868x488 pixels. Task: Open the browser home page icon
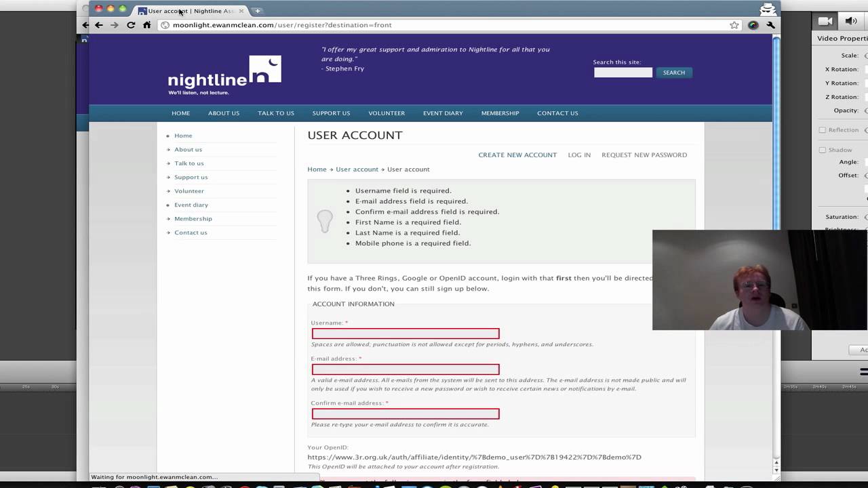coord(146,25)
